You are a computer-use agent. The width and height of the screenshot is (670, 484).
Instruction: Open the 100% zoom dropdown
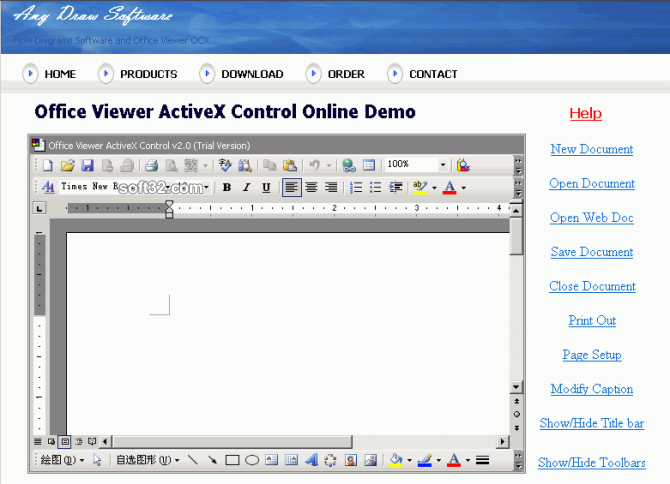[443, 164]
